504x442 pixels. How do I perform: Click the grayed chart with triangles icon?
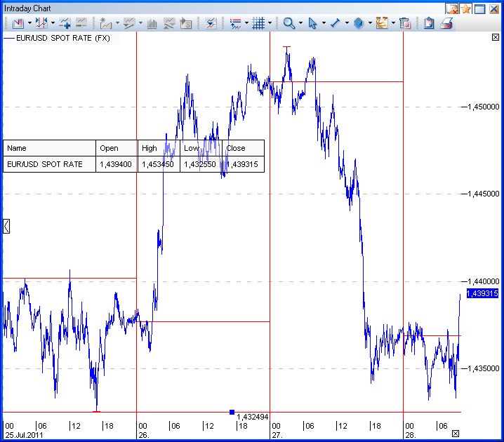coord(169,23)
